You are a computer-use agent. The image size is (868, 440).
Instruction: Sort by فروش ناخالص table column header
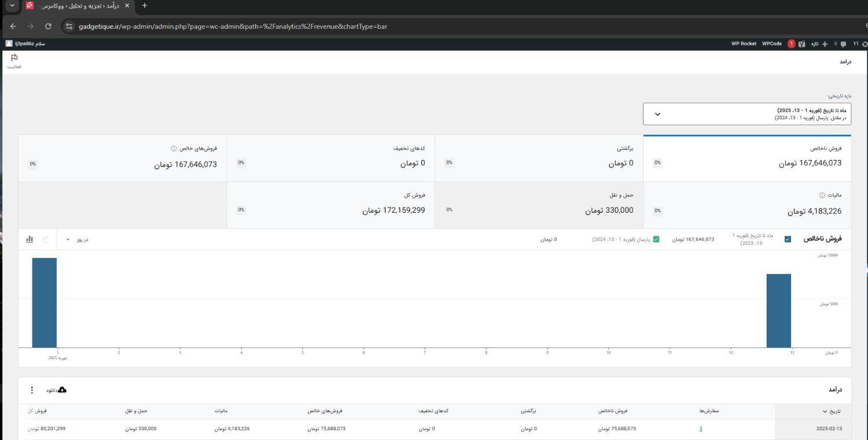coord(612,411)
